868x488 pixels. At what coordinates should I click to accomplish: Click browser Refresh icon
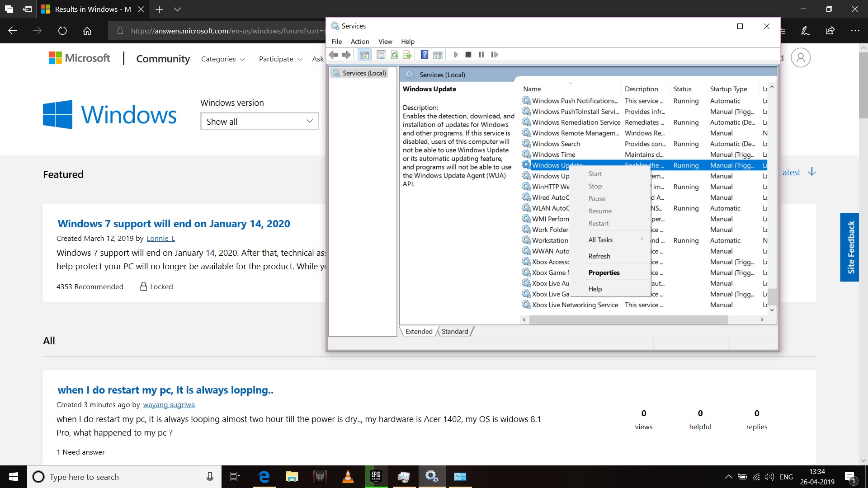pos(62,31)
